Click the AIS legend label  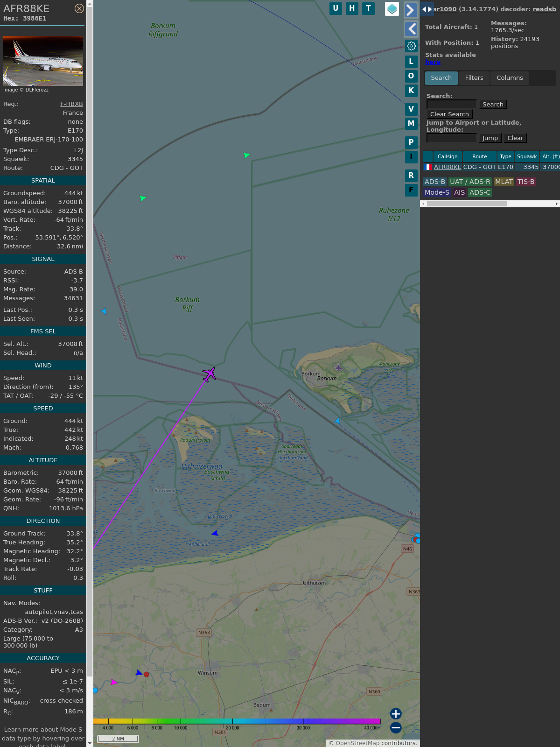(460, 193)
